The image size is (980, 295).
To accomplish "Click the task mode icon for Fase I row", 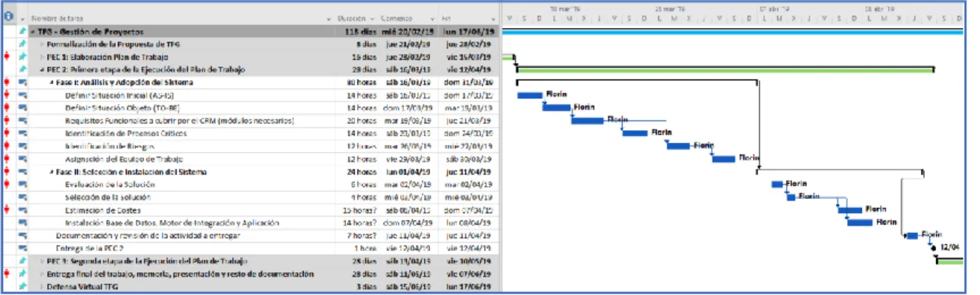I will click(x=22, y=82).
